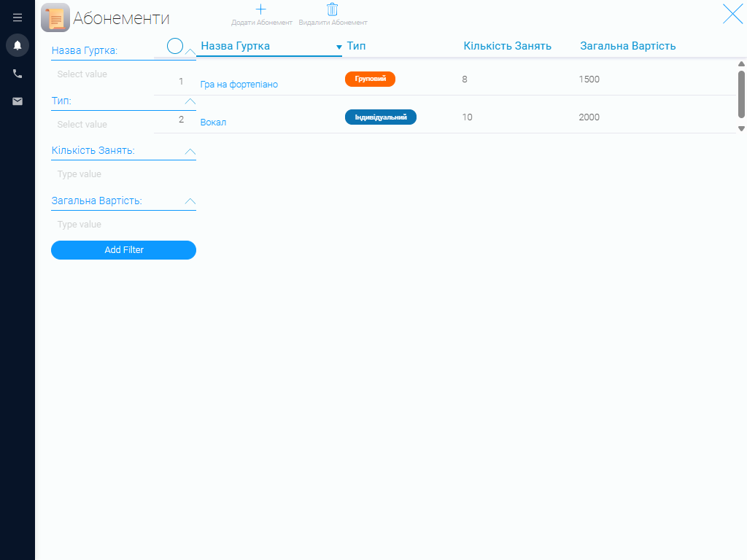Click the Абонементи page title
747x560 pixels.
coord(121,18)
